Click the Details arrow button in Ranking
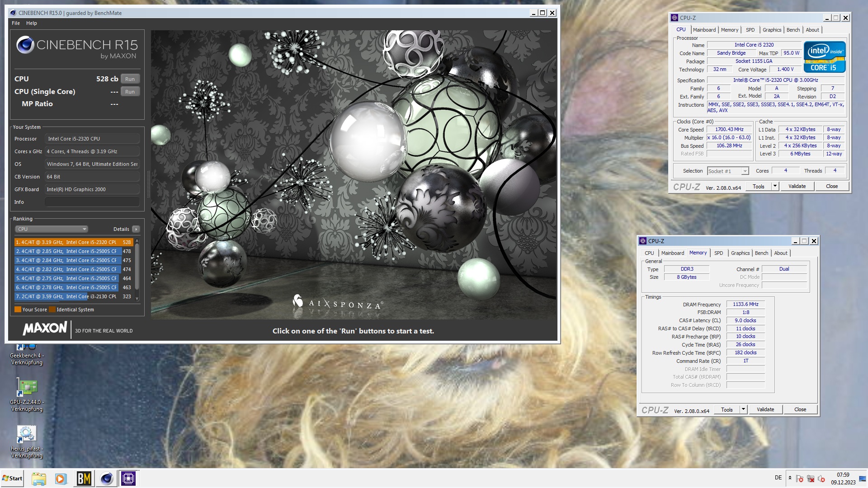Viewport: 868px width, 488px height. point(136,229)
